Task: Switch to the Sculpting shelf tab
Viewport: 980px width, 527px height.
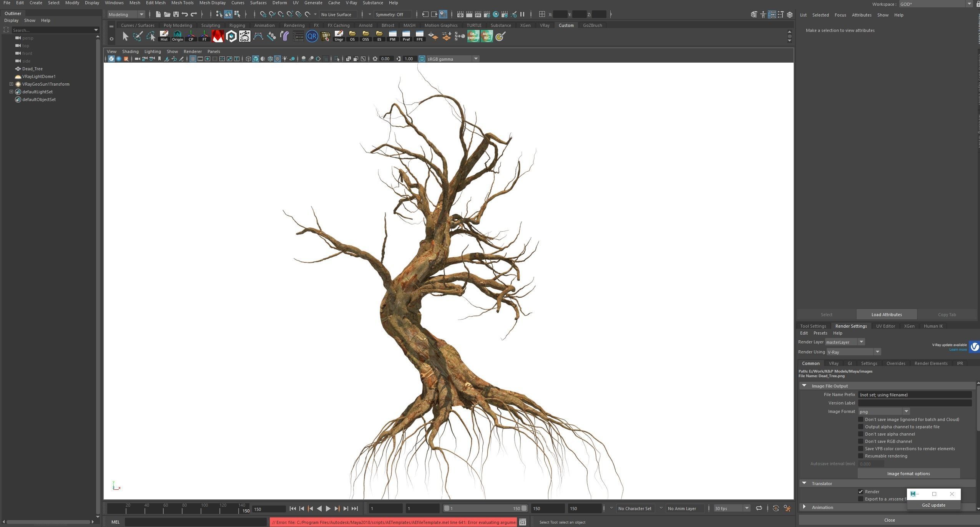Action: pyautogui.click(x=211, y=25)
